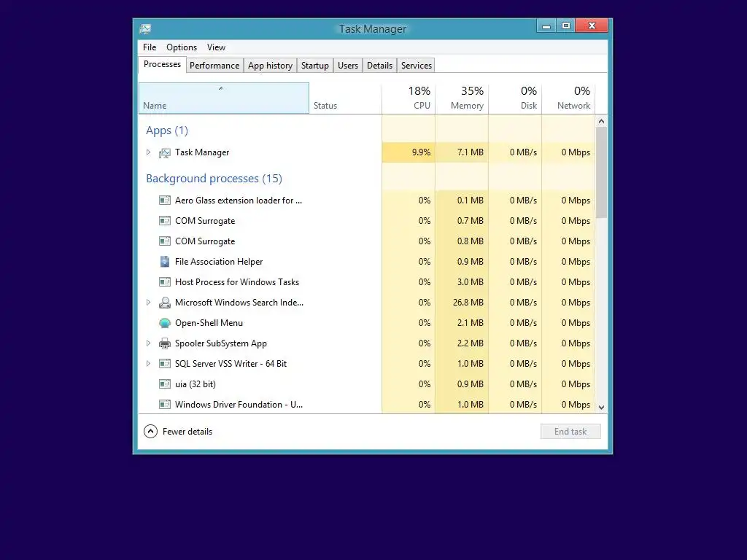The width and height of the screenshot is (747, 560).
Task: Select the Apps (1) group heading
Action: point(167,131)
